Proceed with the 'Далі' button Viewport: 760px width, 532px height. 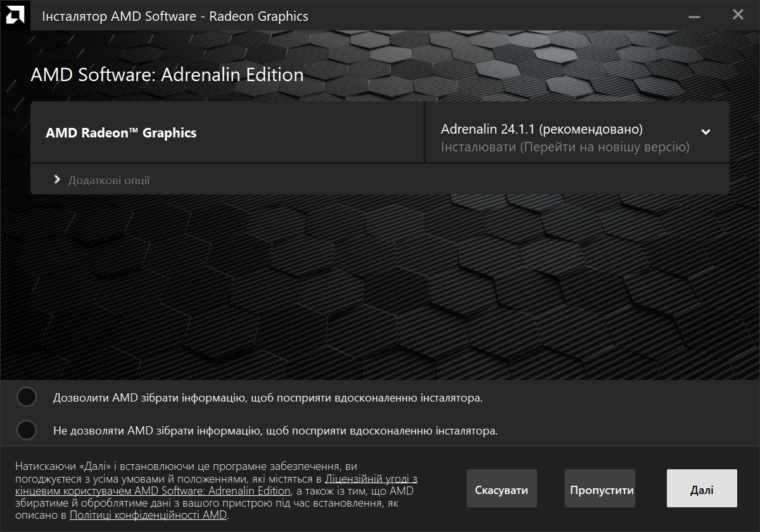click(702, 490)
